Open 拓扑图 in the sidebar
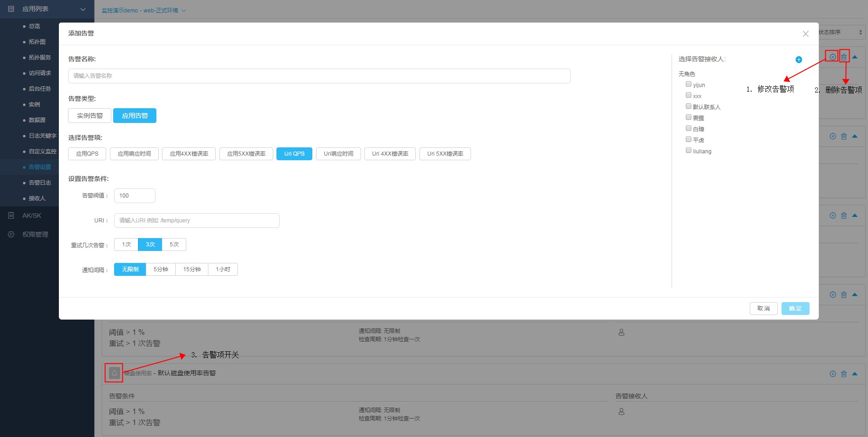Image resolution: width=868 pixels, height=437 pixels. click(x=37, y=42)
